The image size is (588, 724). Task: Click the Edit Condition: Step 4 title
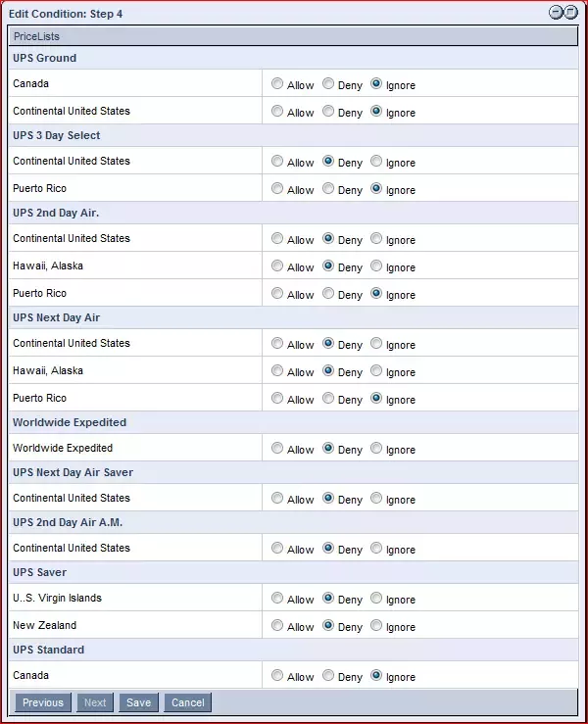[x=66, y=14]
